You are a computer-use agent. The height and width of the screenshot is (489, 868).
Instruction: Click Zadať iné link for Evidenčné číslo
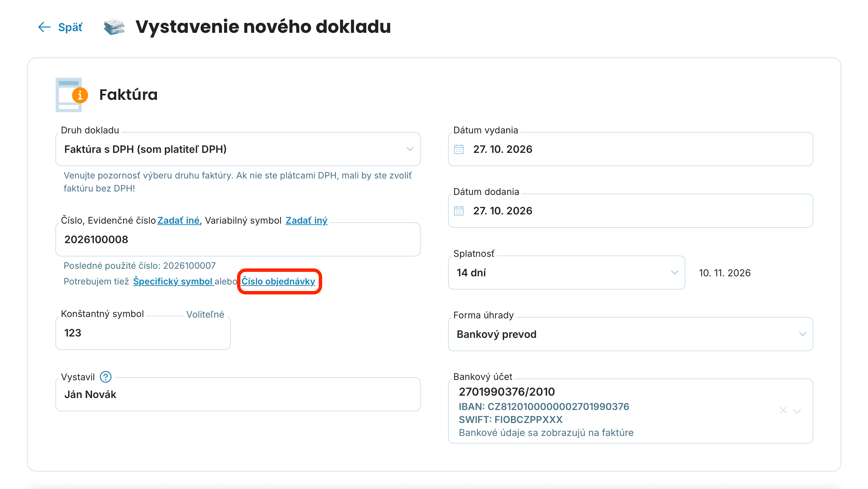coord(178,221)
